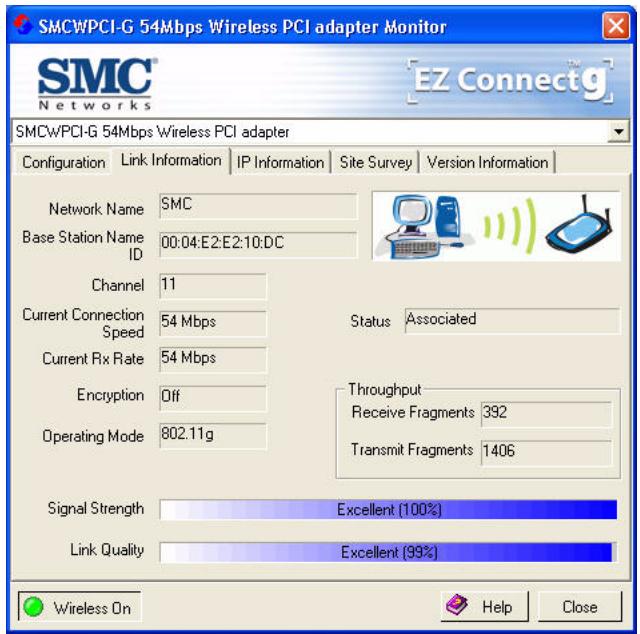Click the Status label

click(371, 321)
